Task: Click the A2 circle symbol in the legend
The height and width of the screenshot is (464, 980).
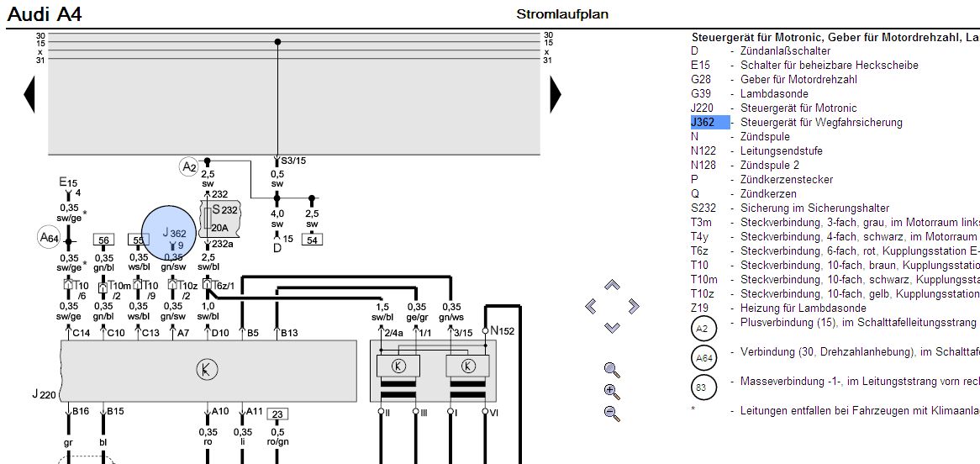Action: [x=702, y=329]
